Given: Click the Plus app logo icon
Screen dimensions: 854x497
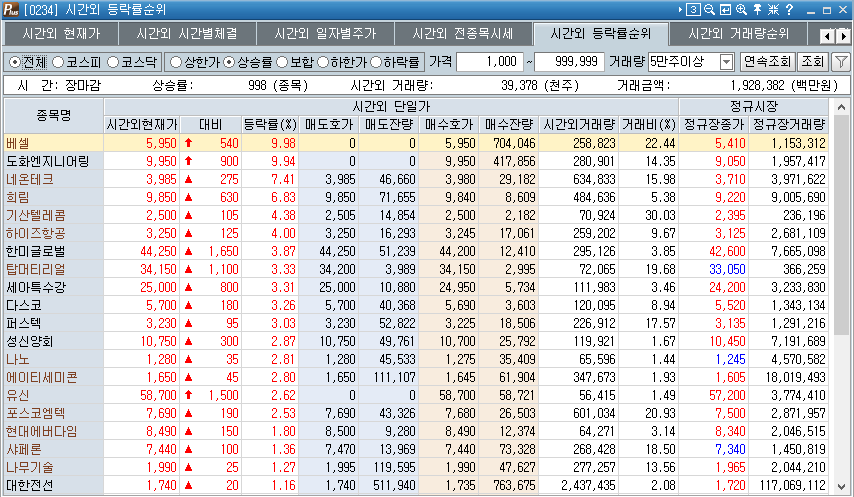Looking at the screenshot, I should pos(11,9).
